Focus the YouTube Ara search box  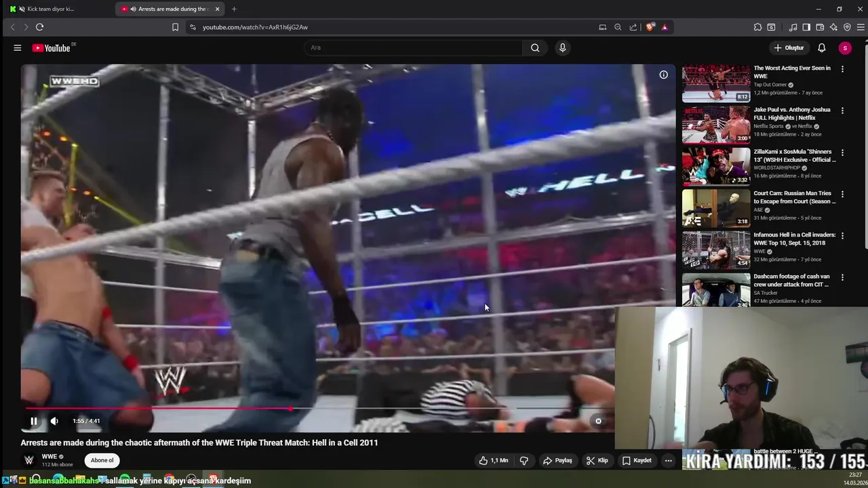414,48
